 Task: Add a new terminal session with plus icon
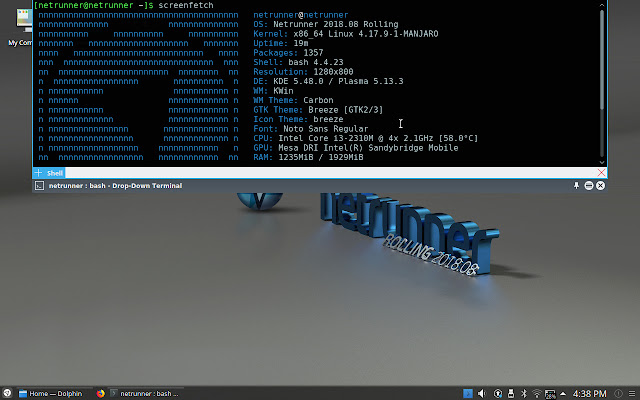(38, 173)
